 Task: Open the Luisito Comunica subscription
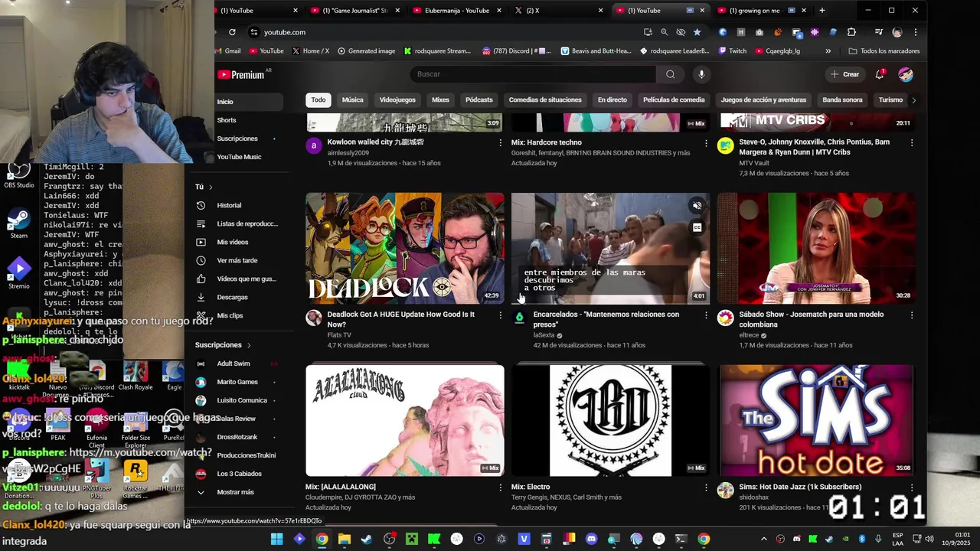237,400
